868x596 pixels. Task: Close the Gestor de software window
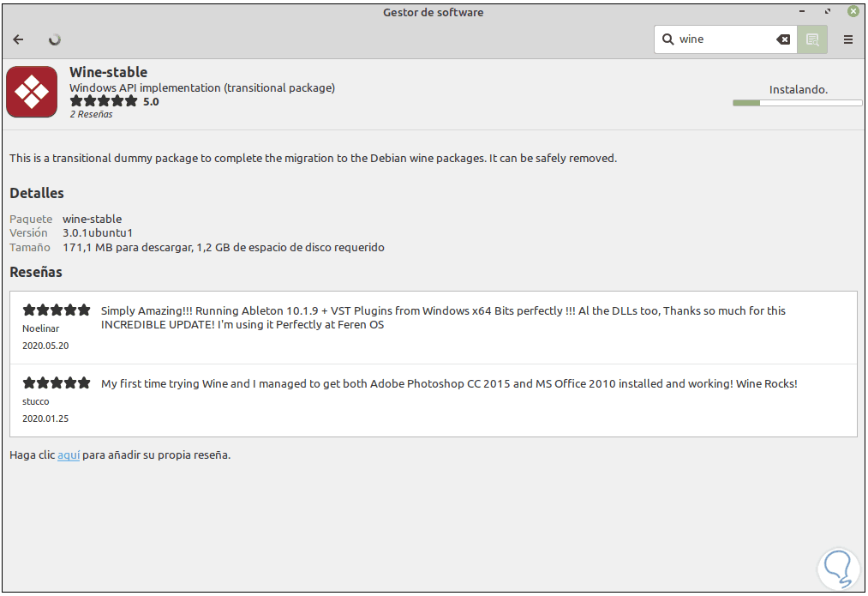pyautogui.click(x=853, y=12)
